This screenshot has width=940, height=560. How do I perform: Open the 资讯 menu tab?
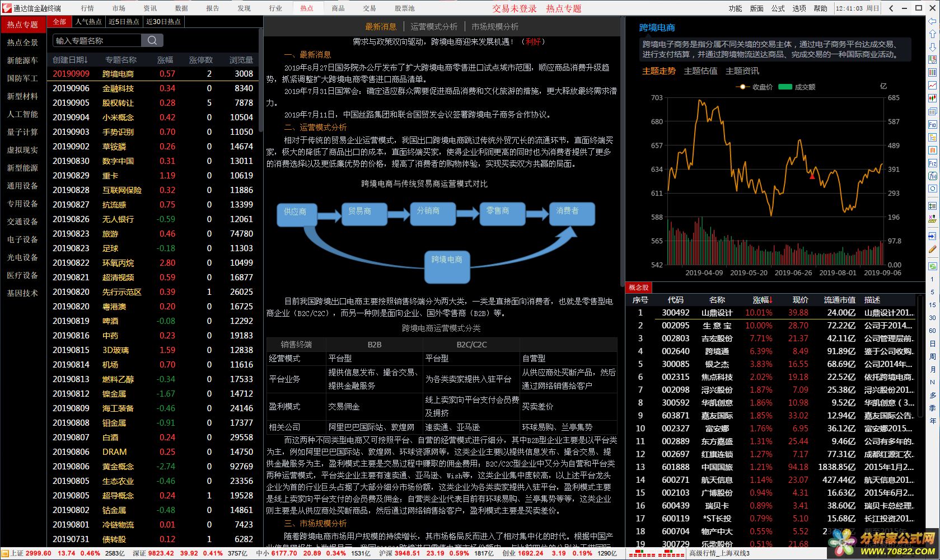(x=150, y=8)
